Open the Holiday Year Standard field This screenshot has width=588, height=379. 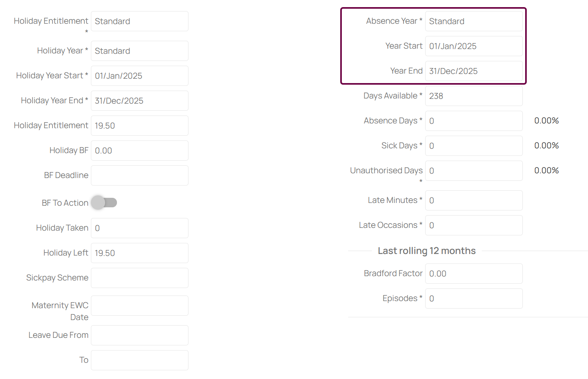(139, 51)
